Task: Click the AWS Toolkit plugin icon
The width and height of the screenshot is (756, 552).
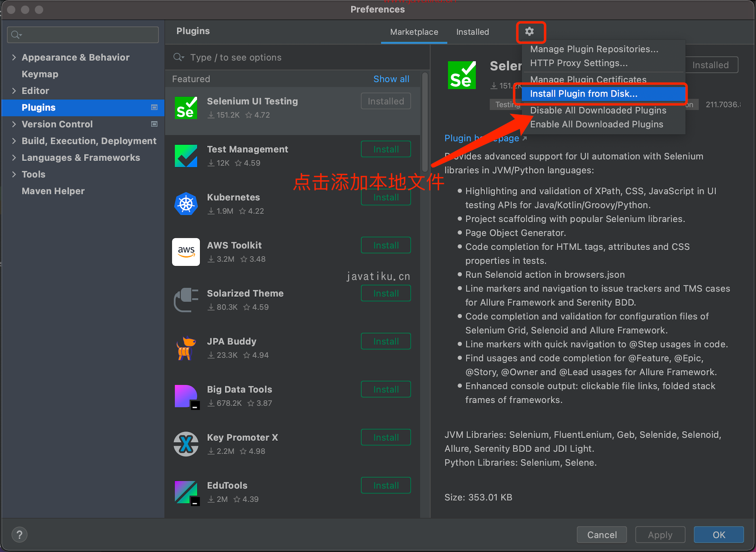Action: (186, 252)
